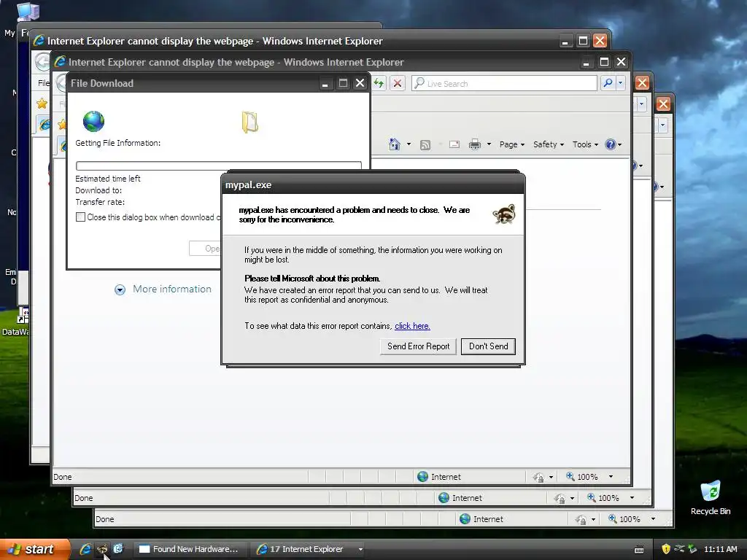Click the Home house icon
This screenshot has width=747, height=560.
coord(395,144)
